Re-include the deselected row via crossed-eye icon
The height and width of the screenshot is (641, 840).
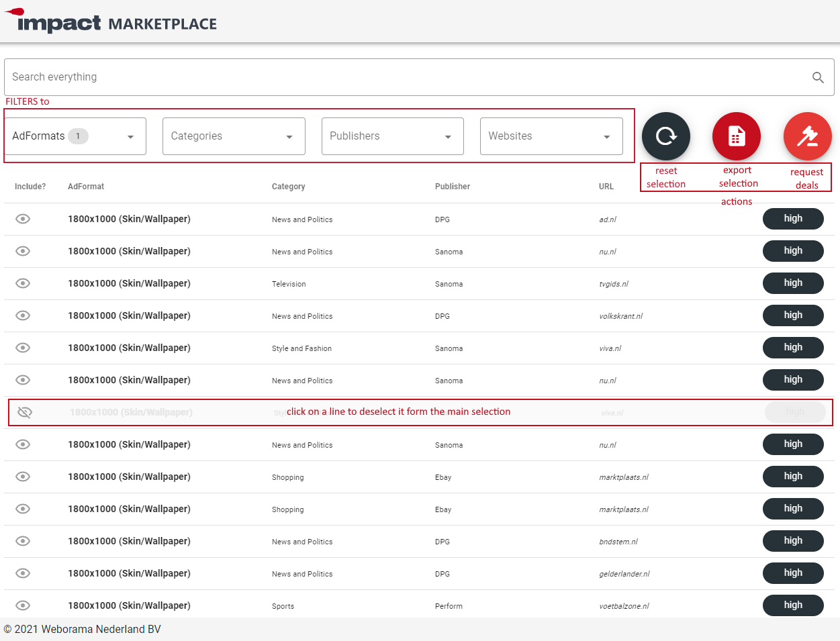click(x=24, y=412)
